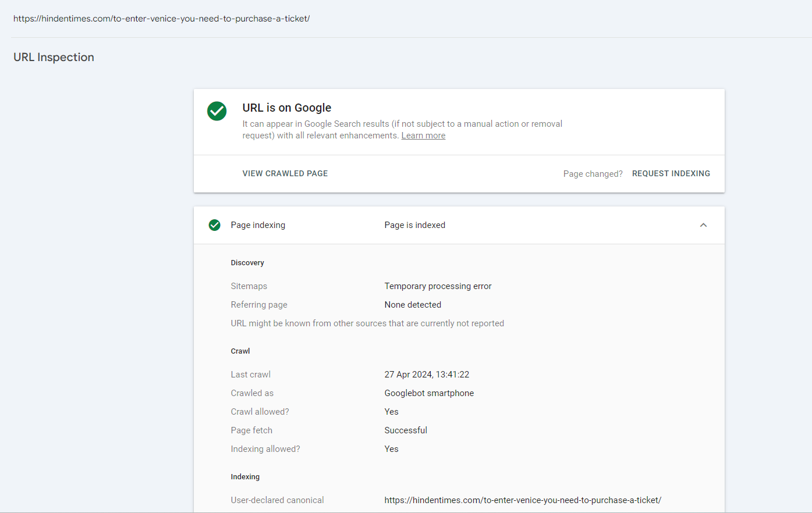Click the Last crawl date 27 Apr 2024
Screen dimensions: 812x513
[x=427, y=375]
